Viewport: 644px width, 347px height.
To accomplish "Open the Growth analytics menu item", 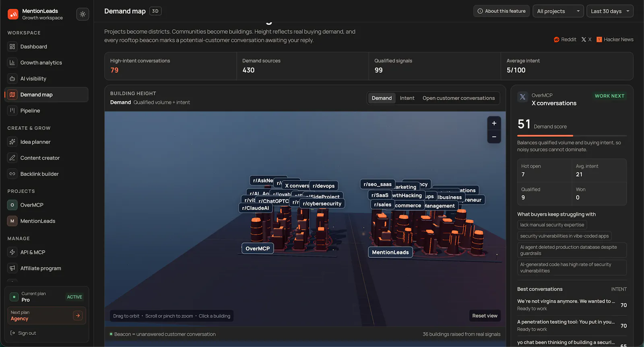I will click(46, 63).
